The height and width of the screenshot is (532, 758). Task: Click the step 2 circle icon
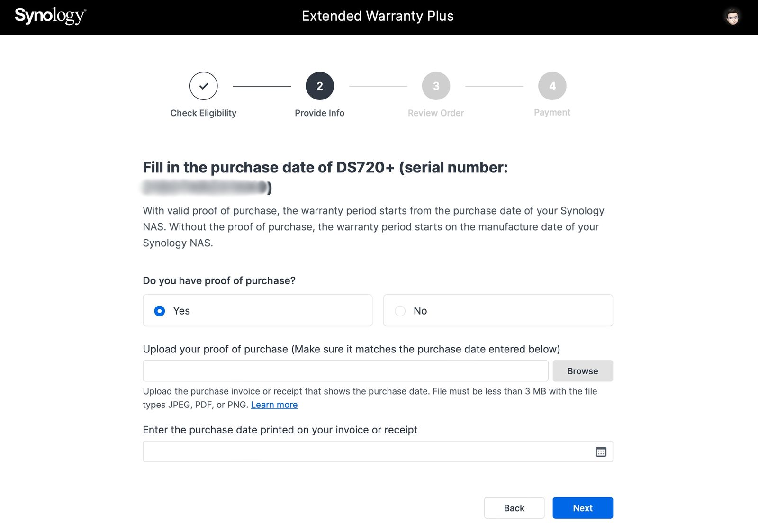(320, 86)
